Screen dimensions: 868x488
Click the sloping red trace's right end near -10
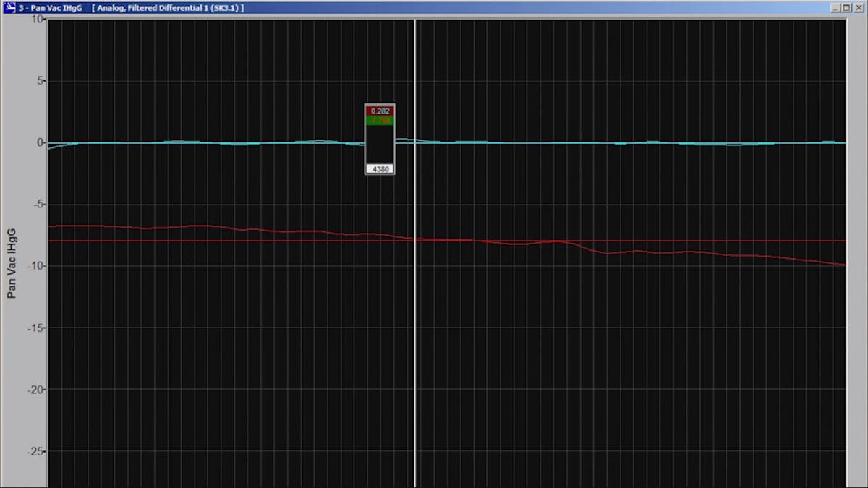point(839,264)
